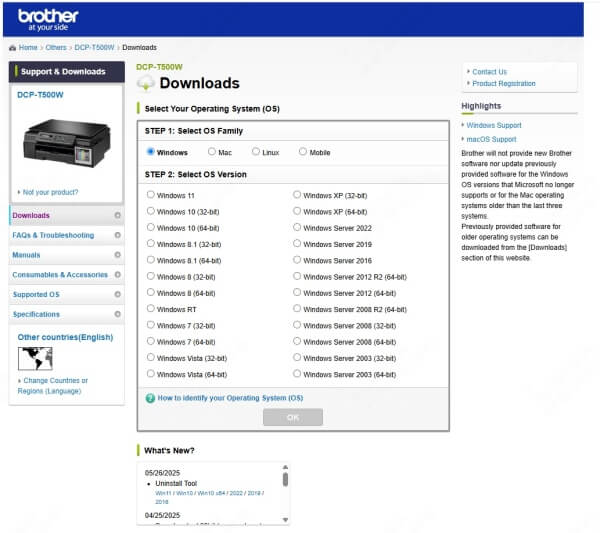This screenshot has height=533, width=600.
Task: Open macOS Support highlight link
Action: [491, 139]
